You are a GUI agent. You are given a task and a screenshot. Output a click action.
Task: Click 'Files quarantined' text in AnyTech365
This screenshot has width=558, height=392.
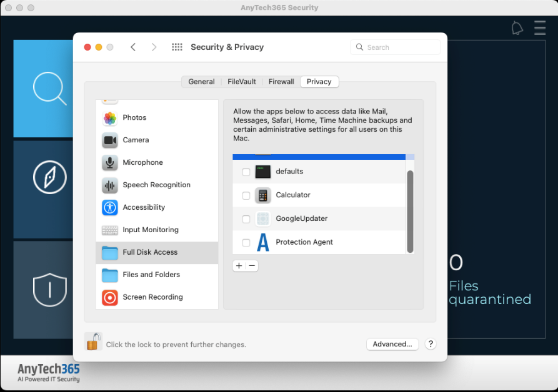(x=490, y=293)
